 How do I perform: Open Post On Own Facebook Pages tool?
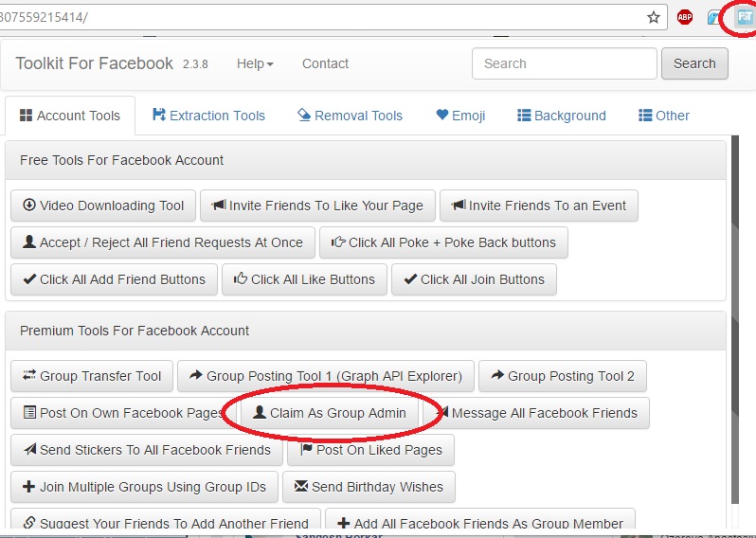coord(123,413)
